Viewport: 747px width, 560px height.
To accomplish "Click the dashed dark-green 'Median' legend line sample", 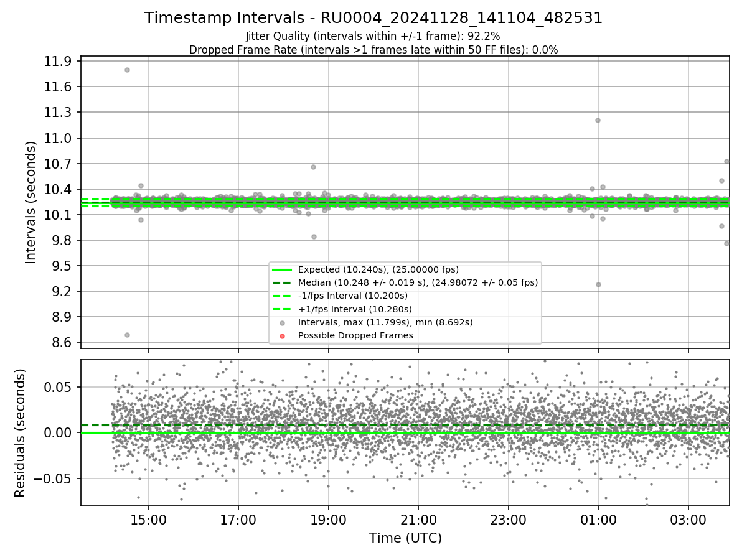I will 283,282.
